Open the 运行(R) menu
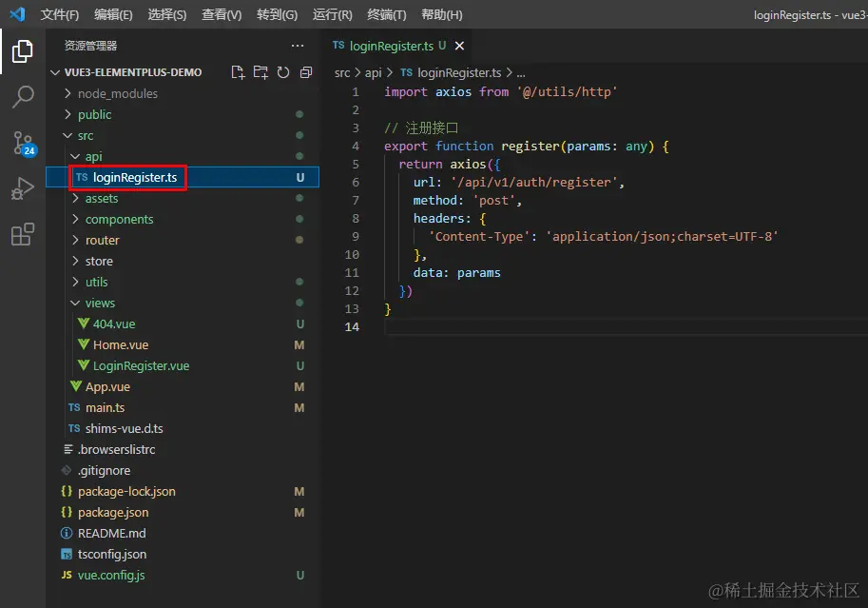This screenshot has width=868, height=608. (x=332, y=14)
